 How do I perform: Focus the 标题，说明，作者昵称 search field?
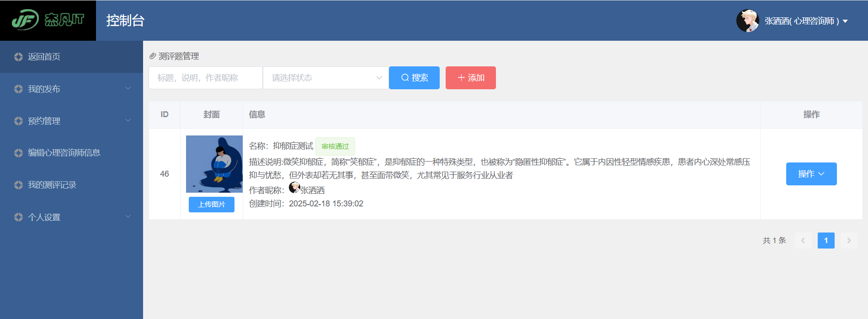coord(206,78)
